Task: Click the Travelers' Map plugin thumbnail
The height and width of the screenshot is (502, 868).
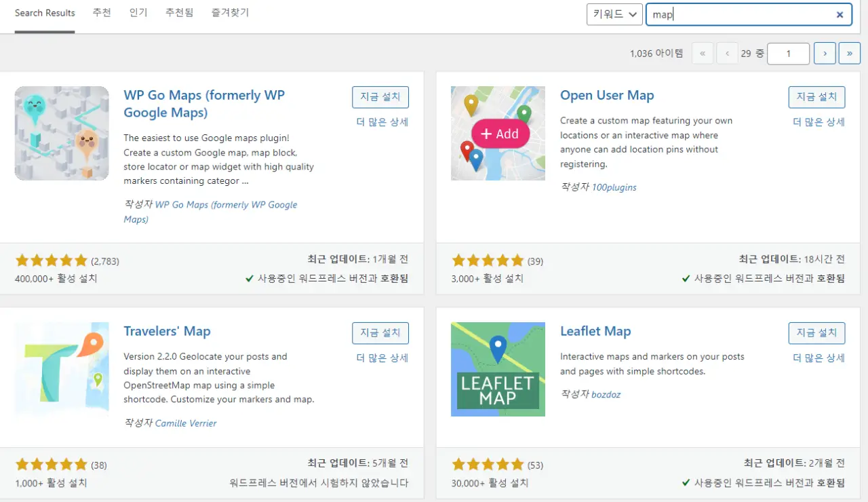Action: tap(62, 369)
